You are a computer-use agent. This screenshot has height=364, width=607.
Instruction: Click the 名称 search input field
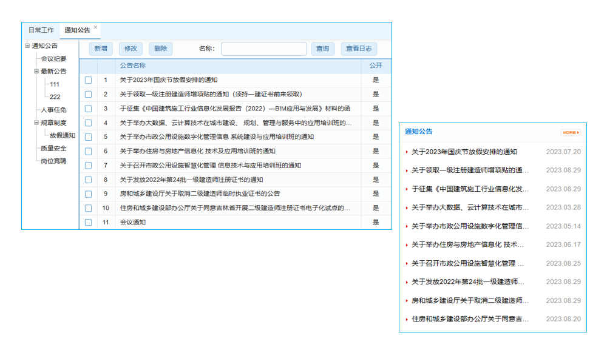tap(263, 49)
